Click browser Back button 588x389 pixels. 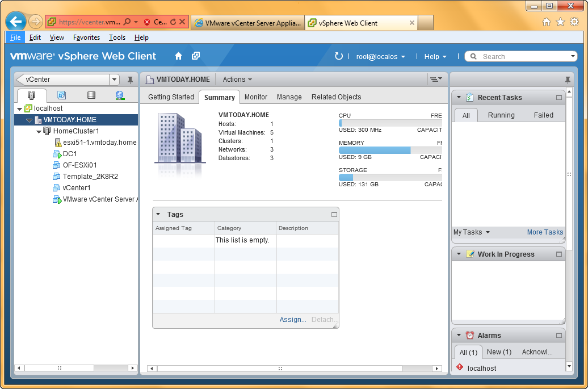16,22
